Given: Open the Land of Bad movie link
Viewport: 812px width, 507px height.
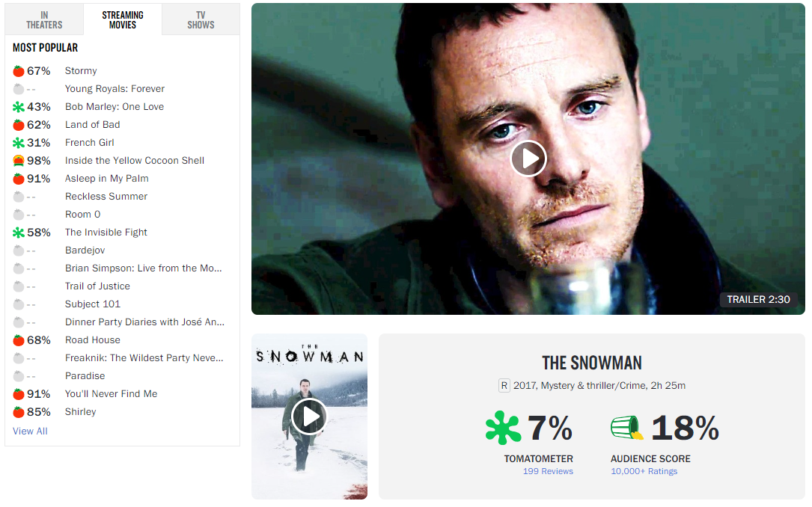Looking at the screenshot, I should click(93, 125).
